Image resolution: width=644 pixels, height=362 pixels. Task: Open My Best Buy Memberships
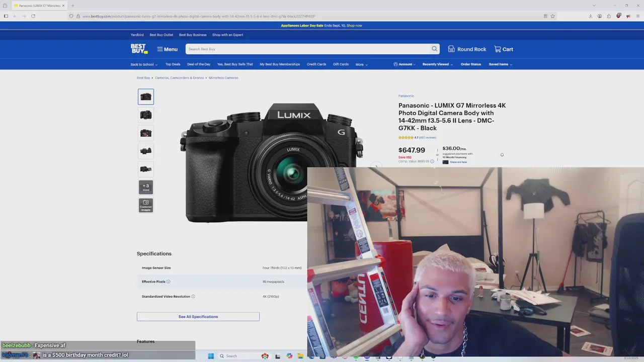point(280,64)
